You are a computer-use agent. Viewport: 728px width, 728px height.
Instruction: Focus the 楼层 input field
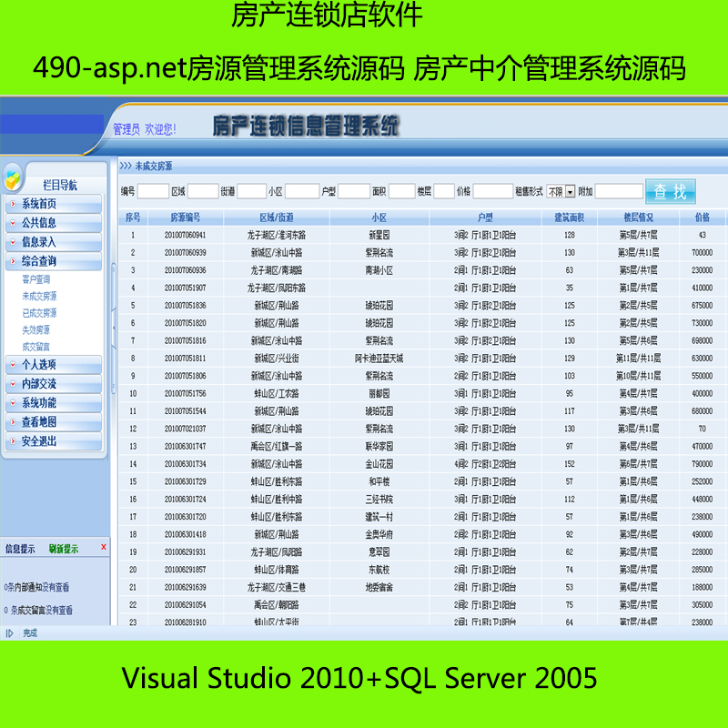click(444, 191)
